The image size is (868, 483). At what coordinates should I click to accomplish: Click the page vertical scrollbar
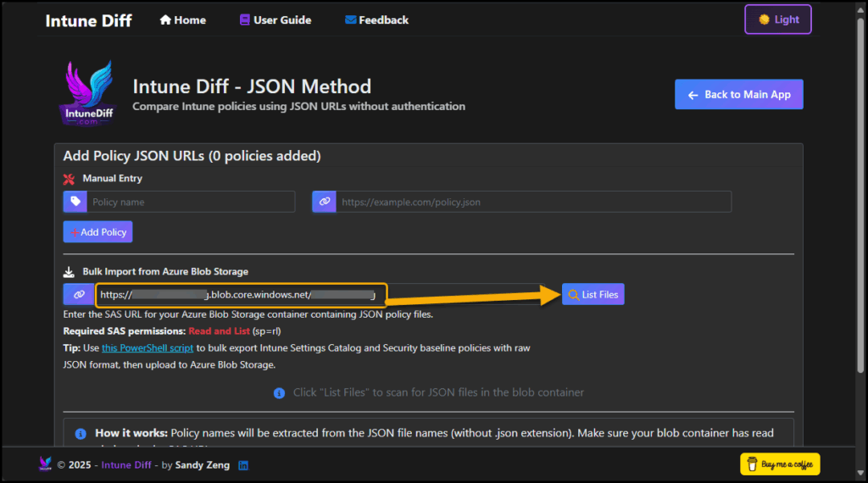860,194
